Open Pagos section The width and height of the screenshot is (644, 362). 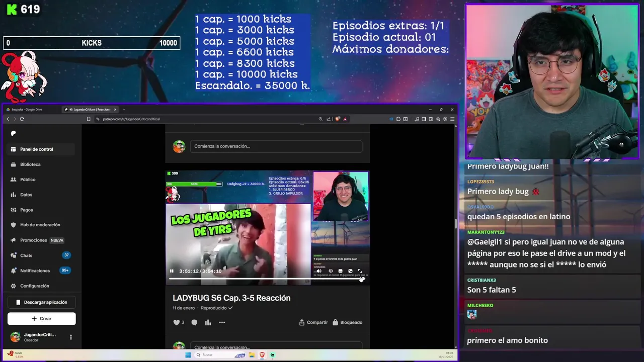(41, 210)
